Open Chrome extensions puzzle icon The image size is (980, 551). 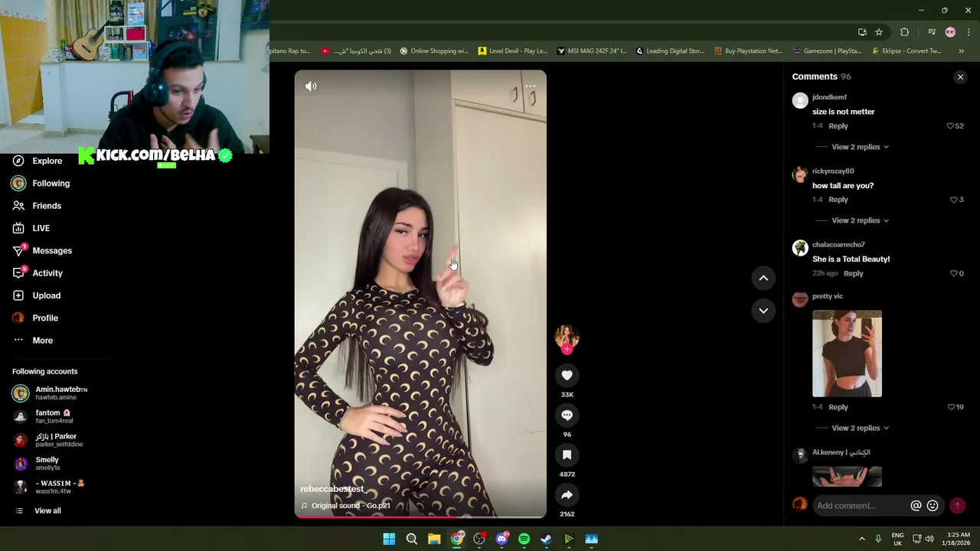(904, 32)
